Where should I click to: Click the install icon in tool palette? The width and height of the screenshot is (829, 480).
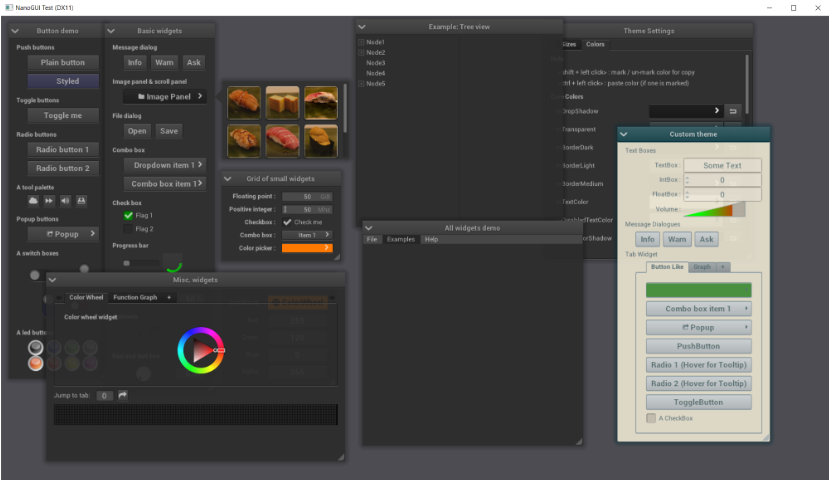(81, 200)
